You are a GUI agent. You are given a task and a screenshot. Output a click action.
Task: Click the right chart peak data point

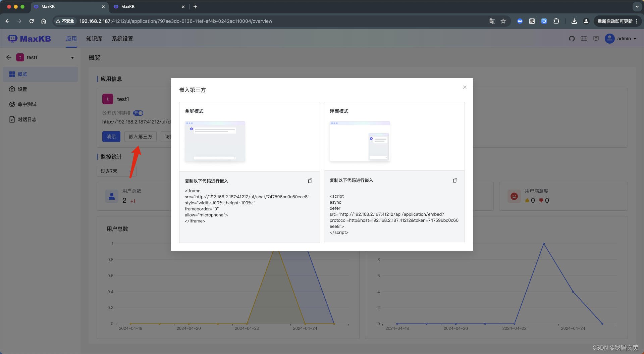[544, 244]
